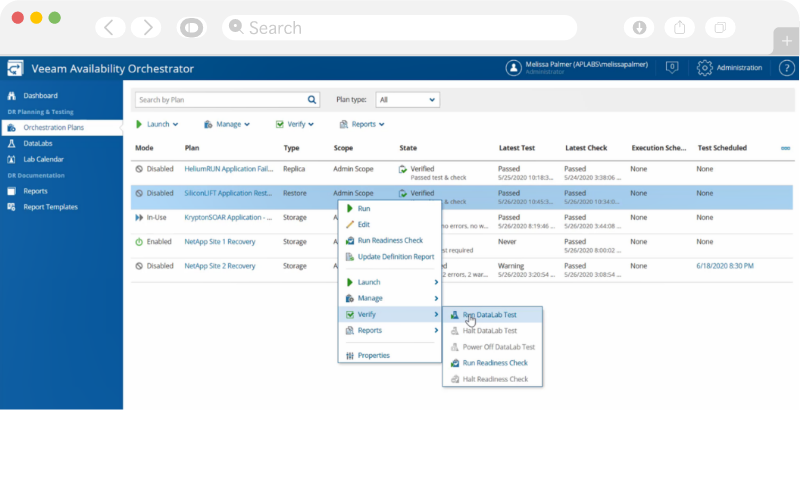Click the Warning status in NetApp Site 2 row
Image resolution: width=800 pixels, height=480 pixels.
pyautogui.click(x=511, y=266)
